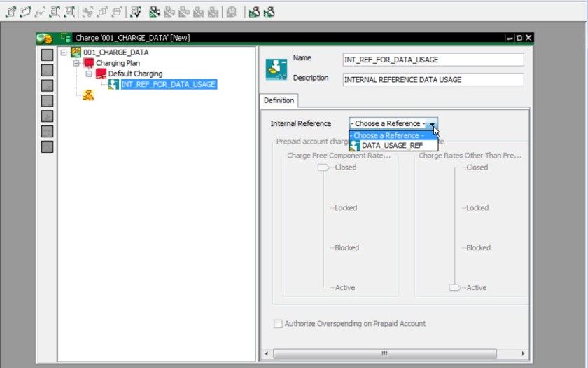Collapse the 001_CHARGE_DATA root node
This screenshot has width=588, height=368.
(64, 52)
